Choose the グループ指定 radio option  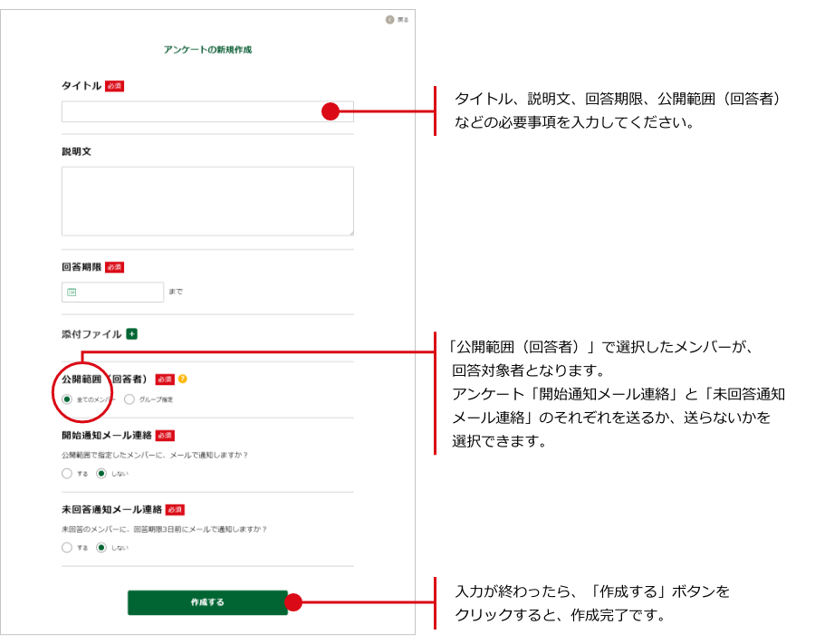[x=129, y=399]
